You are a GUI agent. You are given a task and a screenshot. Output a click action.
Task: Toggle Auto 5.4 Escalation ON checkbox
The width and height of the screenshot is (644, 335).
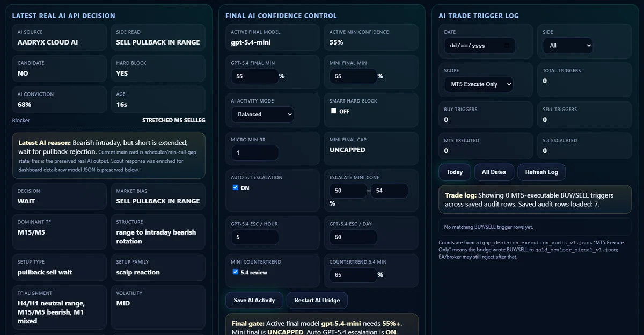coord(235,187)
